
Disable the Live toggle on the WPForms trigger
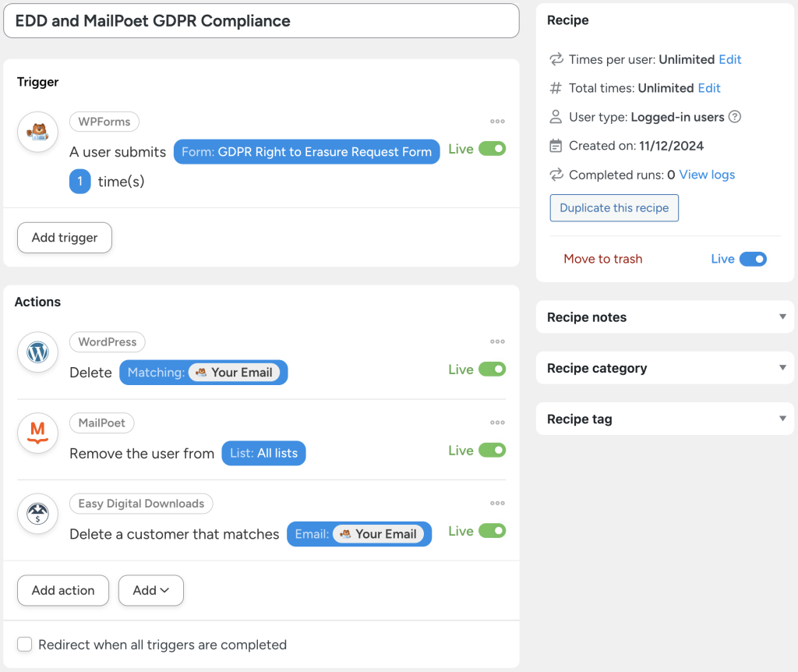pos(493,148)
